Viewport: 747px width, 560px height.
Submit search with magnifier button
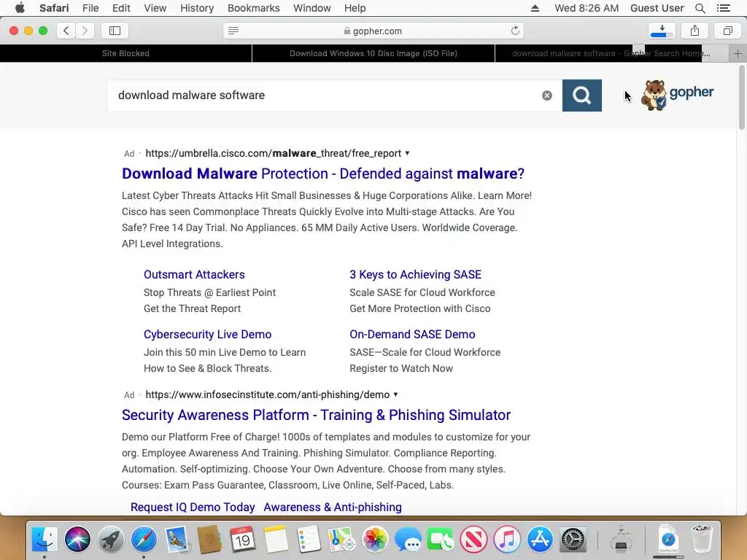click(x=581, y=96)
